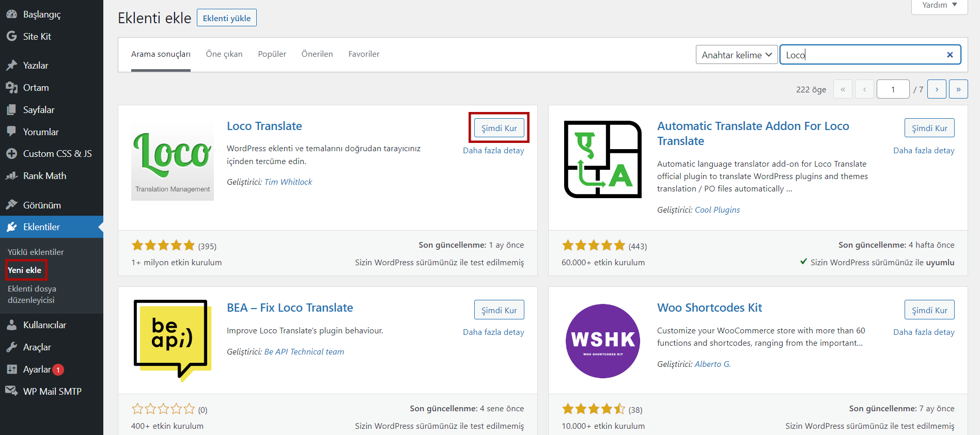Click the Ayarlar notification badge
980x435 pixels.
coord(58,369)
